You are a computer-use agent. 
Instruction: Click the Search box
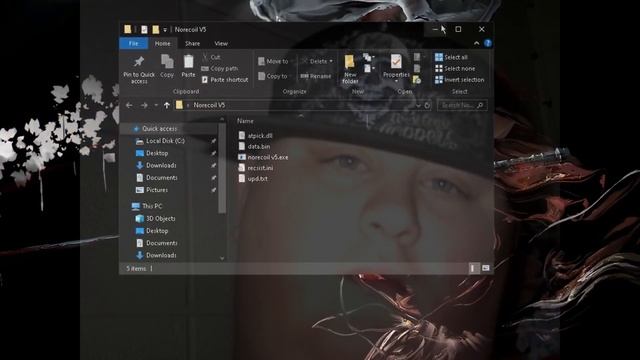click(x=462, y=105)
